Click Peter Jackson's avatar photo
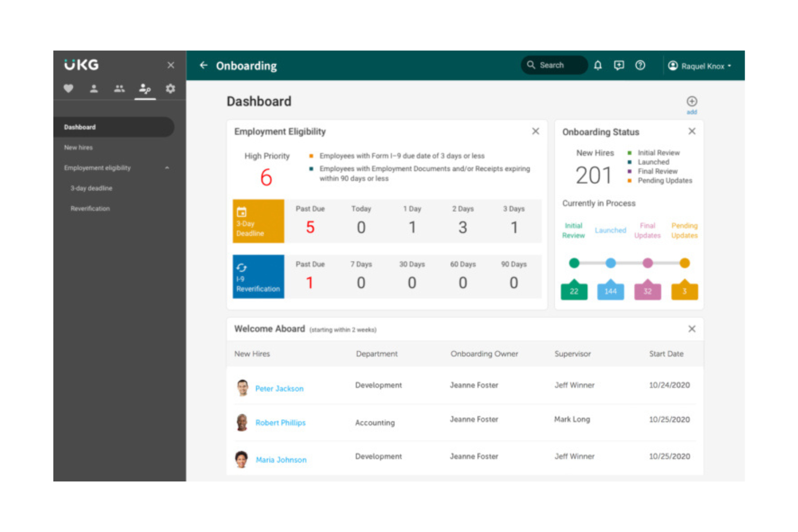The height and width of the screenshot is (532, 798). tap(242, 388)
